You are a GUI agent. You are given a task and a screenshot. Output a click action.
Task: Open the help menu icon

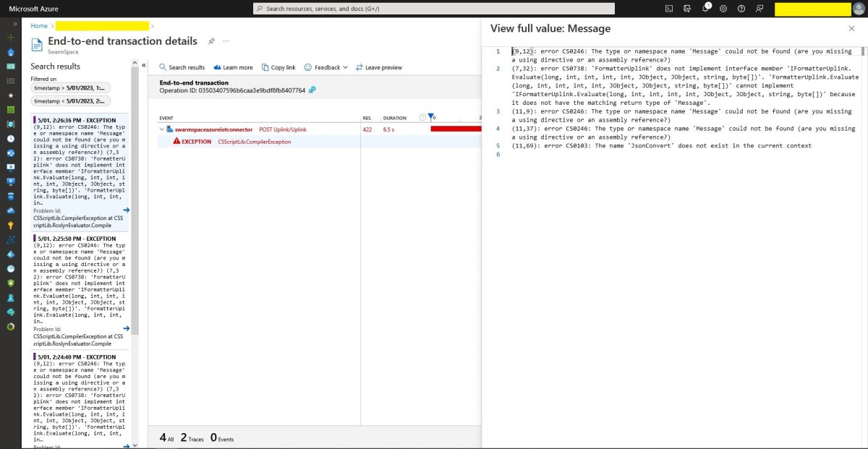tap(741, 9)
